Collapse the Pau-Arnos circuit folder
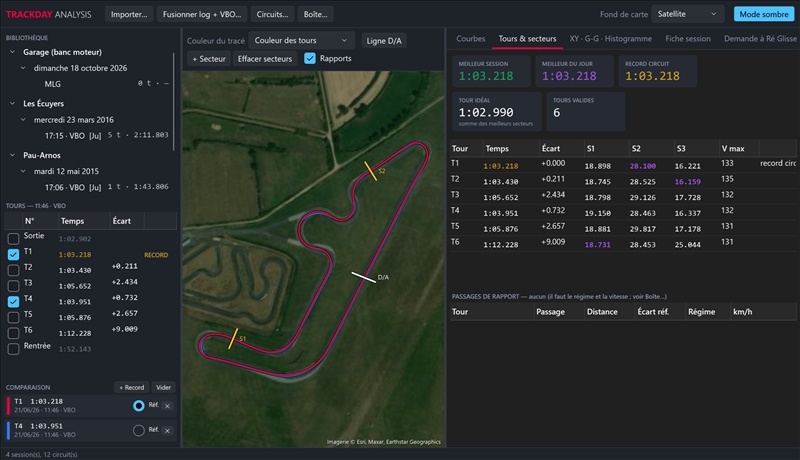800x460 pixels. tap(12, 155)
